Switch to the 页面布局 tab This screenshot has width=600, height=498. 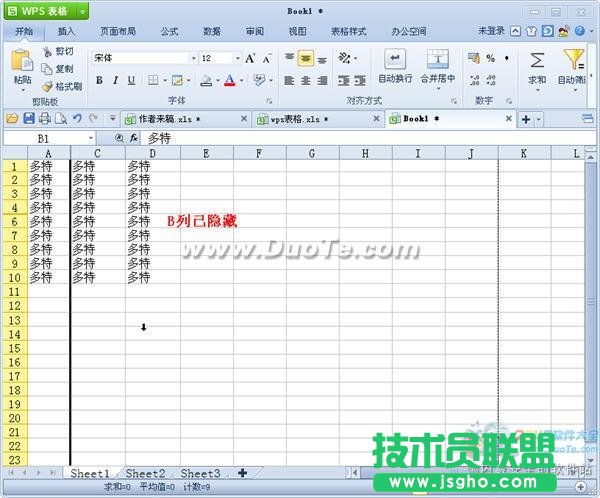pyautogui.click(x=118, y=31)
